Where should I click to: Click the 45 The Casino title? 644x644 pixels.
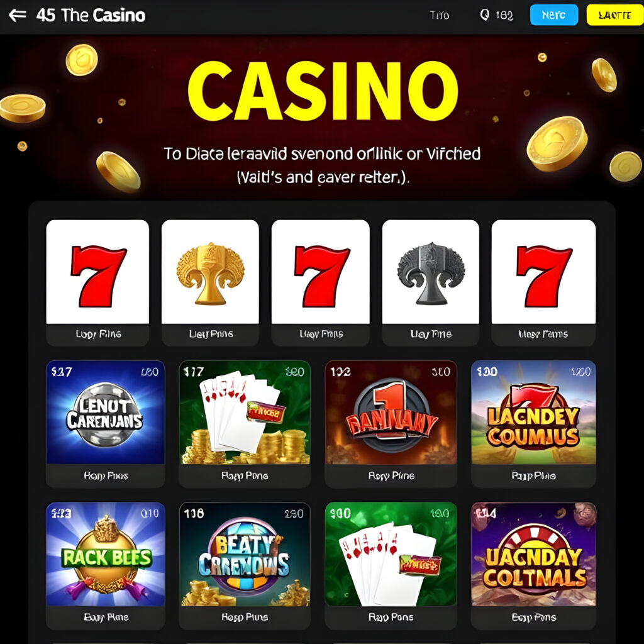[91, 16]
